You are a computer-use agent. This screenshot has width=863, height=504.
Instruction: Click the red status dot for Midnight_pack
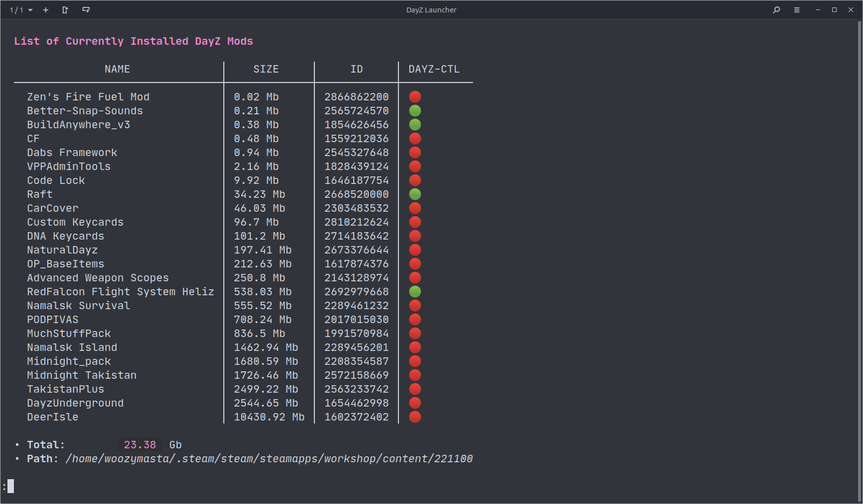[415, 361]
